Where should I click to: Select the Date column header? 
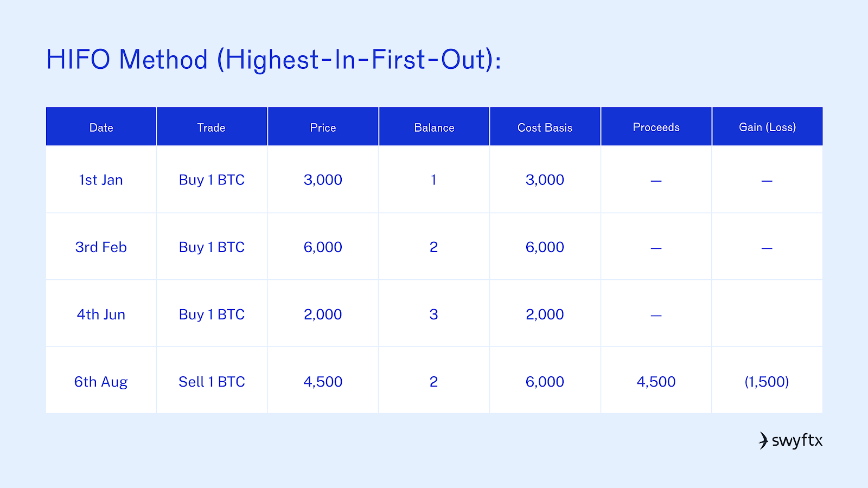click(101, 127)
